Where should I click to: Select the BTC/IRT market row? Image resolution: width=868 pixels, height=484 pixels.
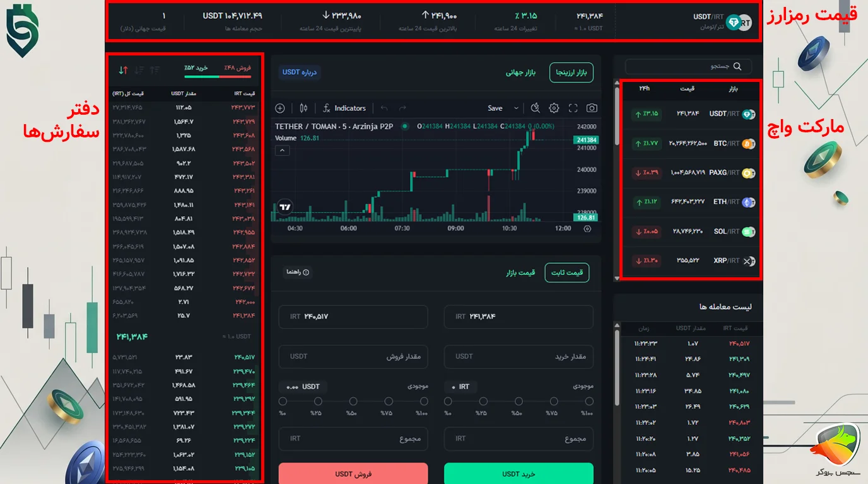point(692,144)
